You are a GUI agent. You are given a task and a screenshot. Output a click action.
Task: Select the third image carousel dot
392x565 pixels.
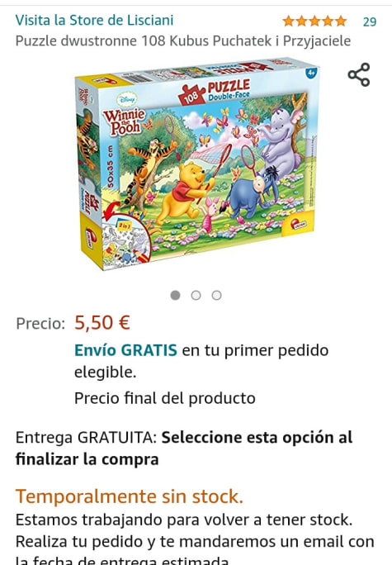tap(216, 295)
